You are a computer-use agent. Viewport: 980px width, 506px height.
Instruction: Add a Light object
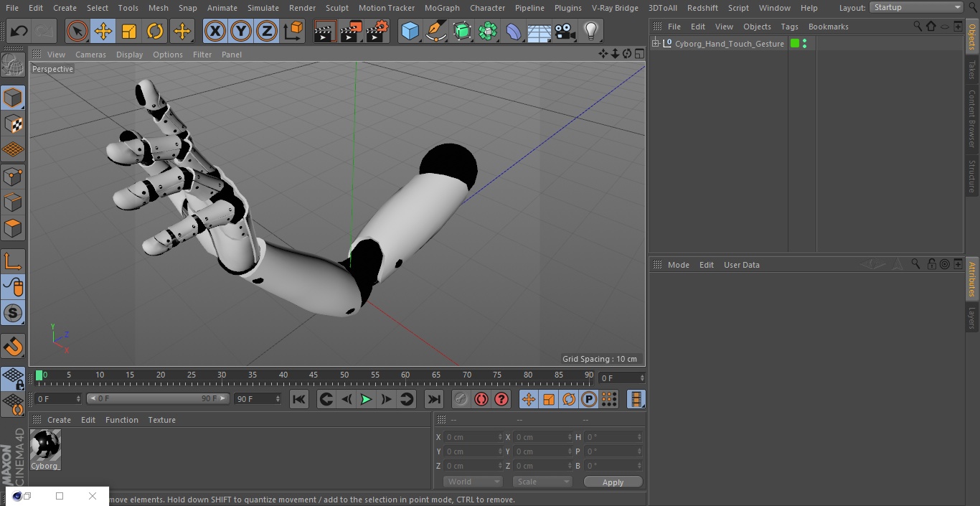tap(591, 32)
